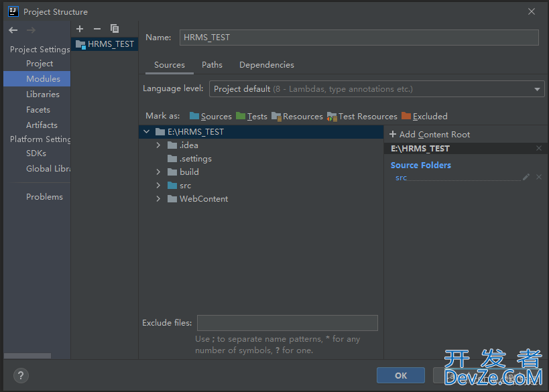Expand the src folder
The height and width of the screenshot is (392, 549).
[x=158, y=186]
